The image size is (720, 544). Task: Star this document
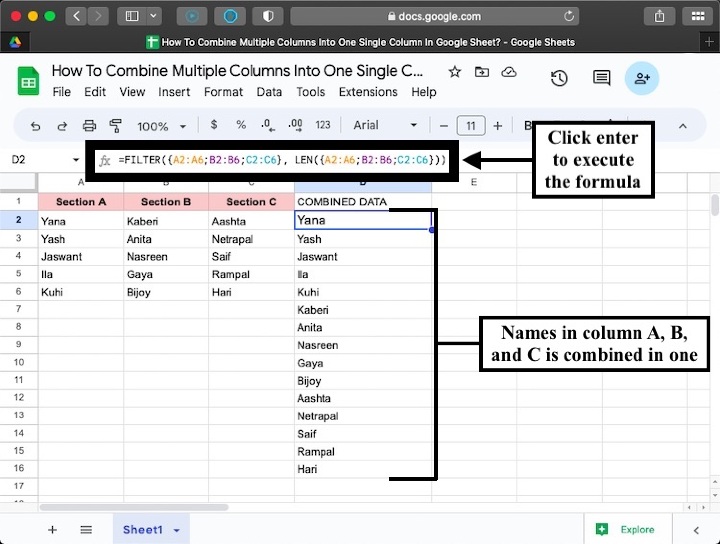455,72
